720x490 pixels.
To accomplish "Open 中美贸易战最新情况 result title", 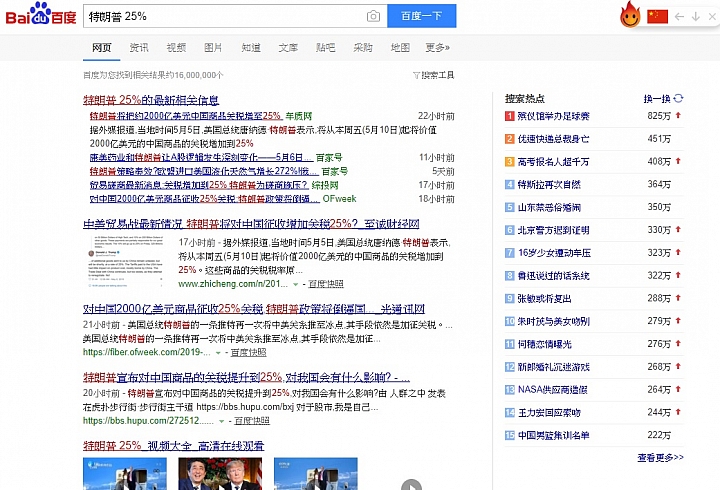I will pos(251,224).
